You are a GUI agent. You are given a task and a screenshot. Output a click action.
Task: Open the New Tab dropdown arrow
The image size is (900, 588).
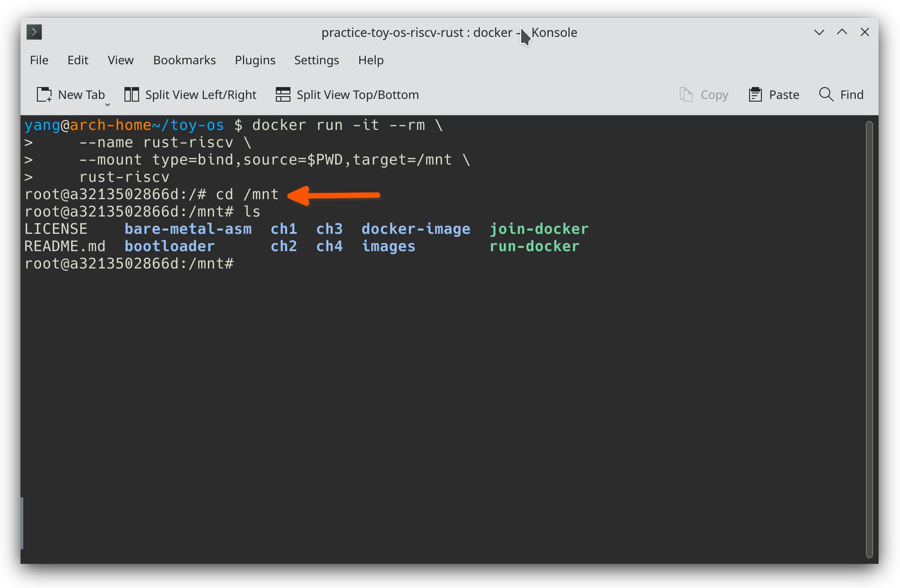pos(108,105)
